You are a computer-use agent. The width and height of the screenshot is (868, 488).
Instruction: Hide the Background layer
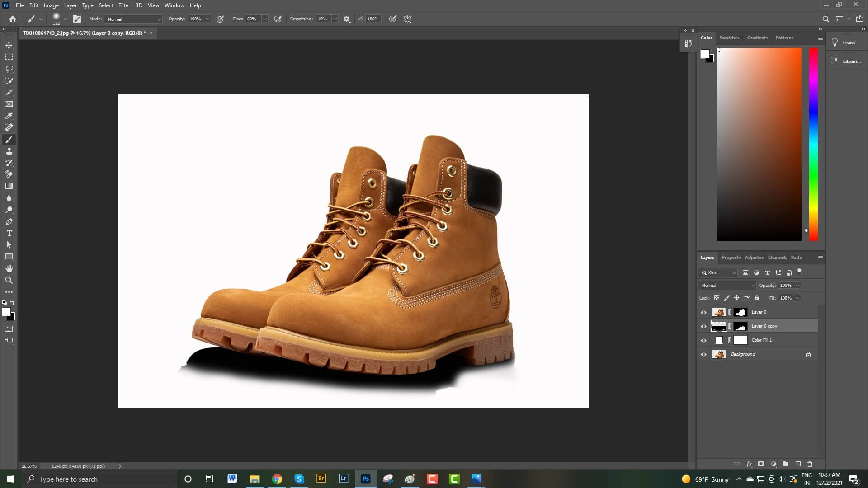[703, 354]
